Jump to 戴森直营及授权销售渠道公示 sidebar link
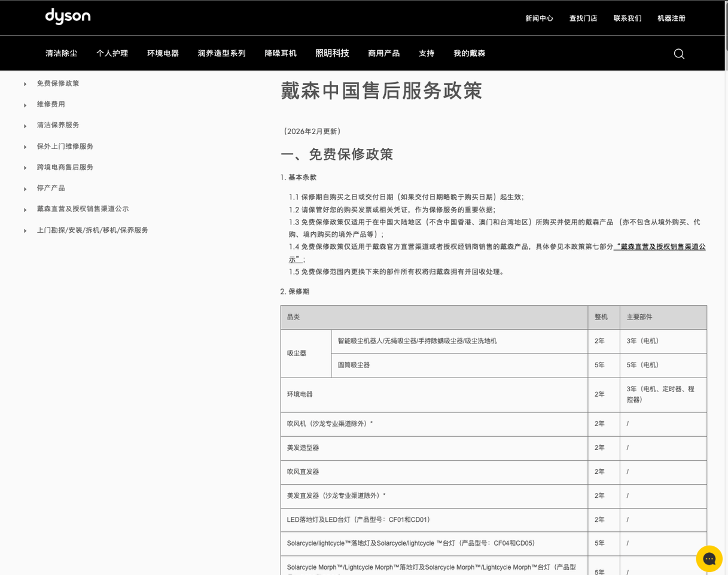 tap(83, 209)
